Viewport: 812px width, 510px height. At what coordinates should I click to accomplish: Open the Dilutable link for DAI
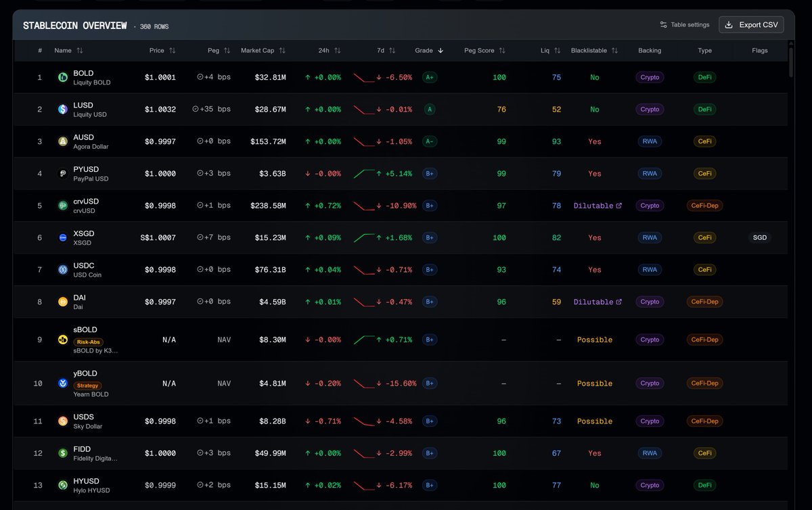point(597,302)
